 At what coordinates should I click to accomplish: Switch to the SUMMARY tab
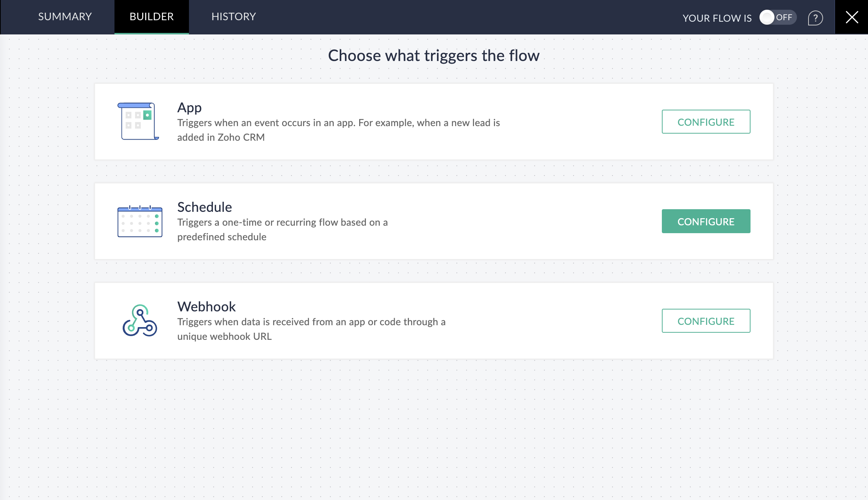pos(64,17)
